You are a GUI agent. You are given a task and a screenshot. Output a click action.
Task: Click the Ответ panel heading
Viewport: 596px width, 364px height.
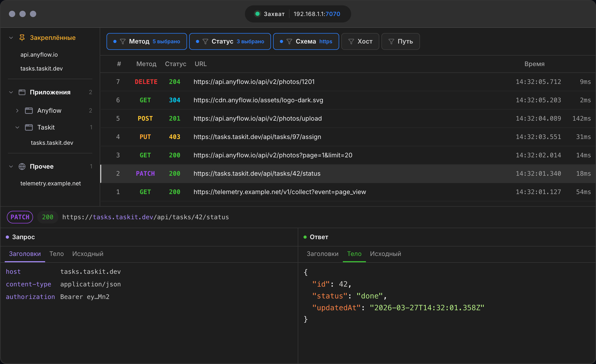click(319, 237)
